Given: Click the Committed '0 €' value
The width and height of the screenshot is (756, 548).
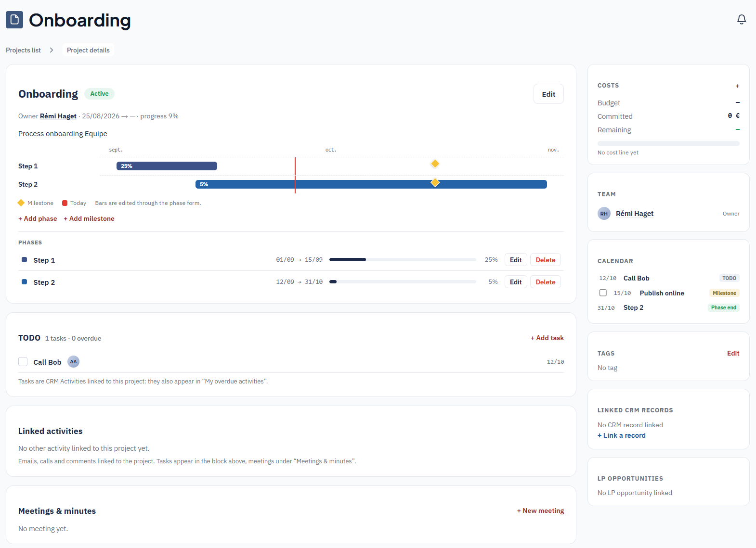Looking at the screenshot, I should [x=733, y=116].
